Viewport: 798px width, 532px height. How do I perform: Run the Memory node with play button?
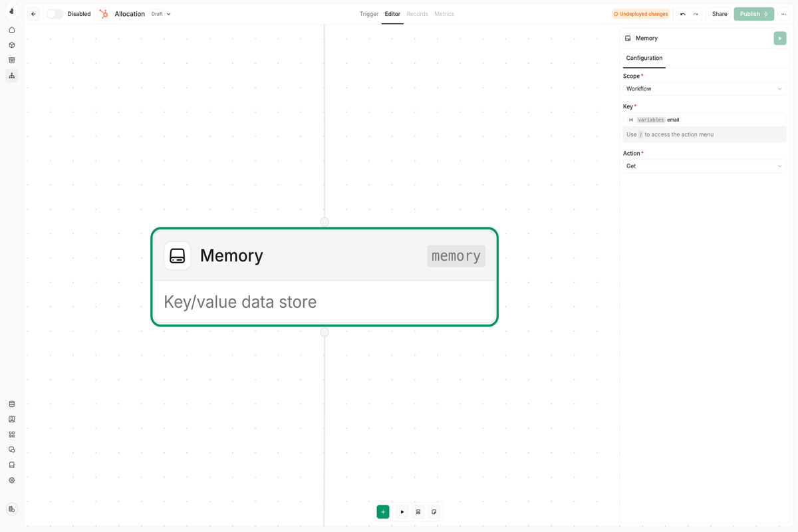pyautogui.click(x=780, y=39)
